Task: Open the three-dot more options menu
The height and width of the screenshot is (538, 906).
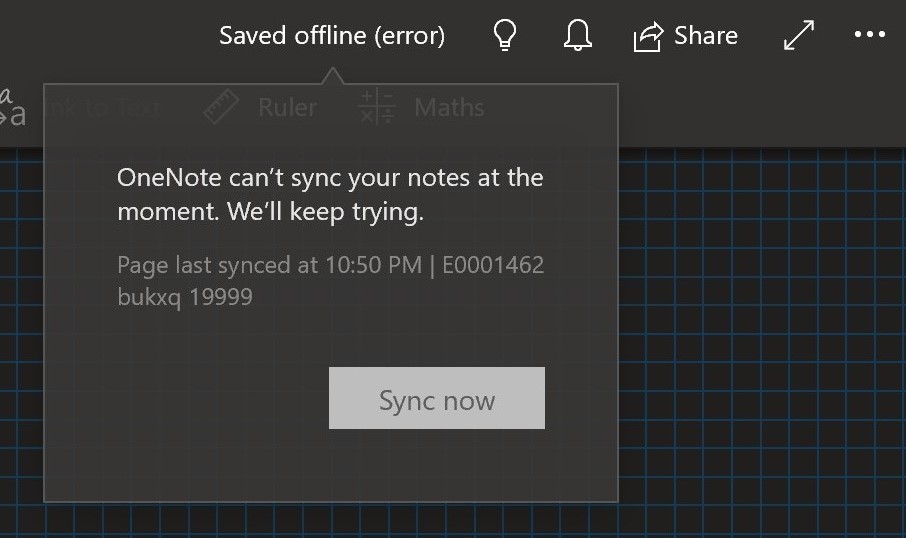Action: [x=870, y=35]
